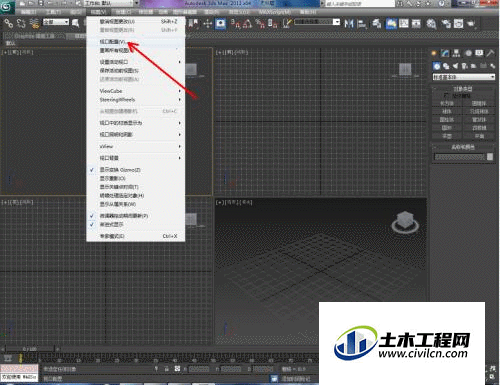
Task: Select the Systems category icon
Action: (x=492, y=66)
